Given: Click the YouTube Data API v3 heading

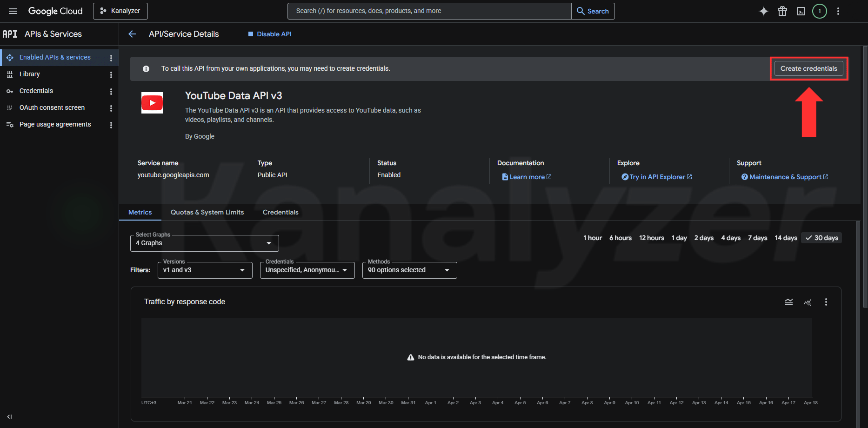Looking at the screenshot, I should 234,95.
